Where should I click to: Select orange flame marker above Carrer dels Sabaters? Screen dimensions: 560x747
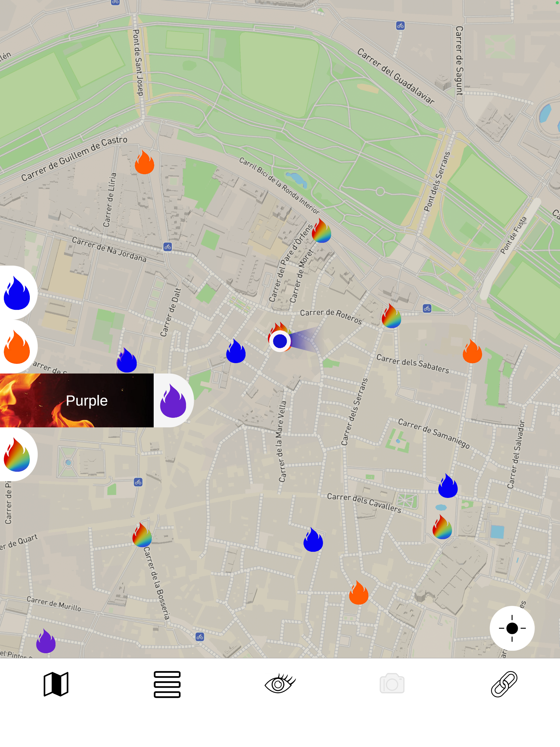point(472,351)
